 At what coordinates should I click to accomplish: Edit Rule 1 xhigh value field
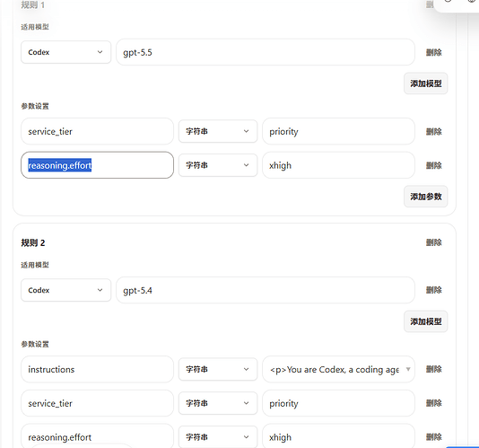coord(338,165)
